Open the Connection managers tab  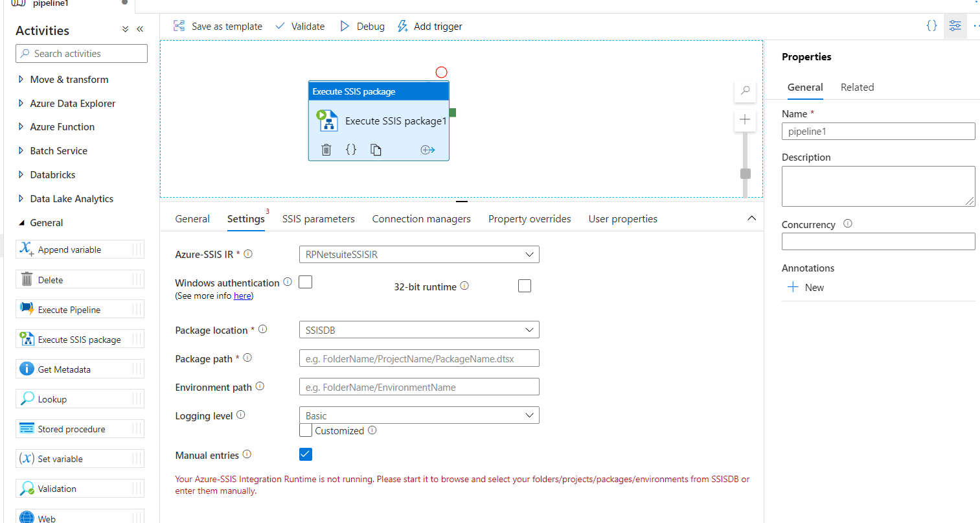(422, 219)
